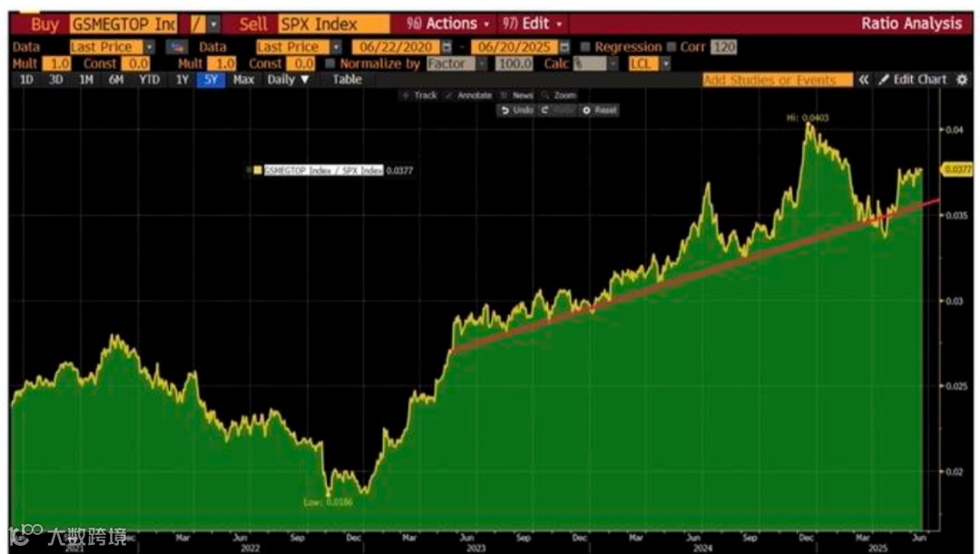The image size is (980, 554).
Task: Select the 5Y time range
Action: pos(211,79)
